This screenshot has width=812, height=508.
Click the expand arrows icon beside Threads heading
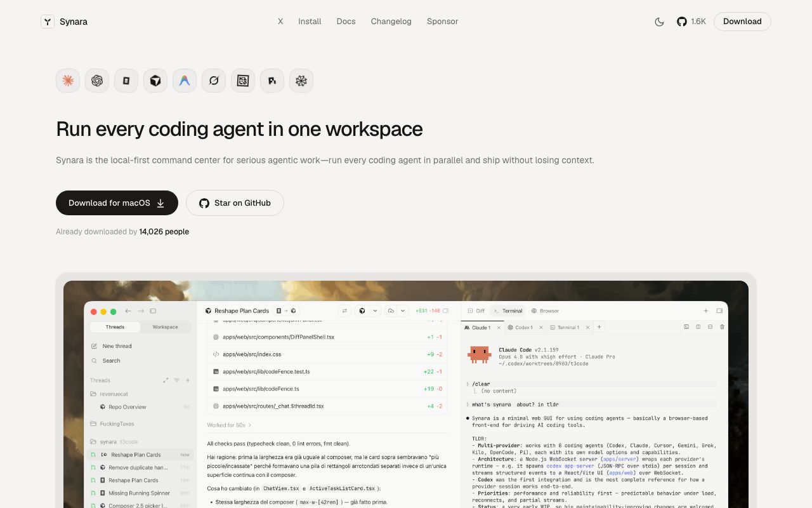tap(166, 380)
